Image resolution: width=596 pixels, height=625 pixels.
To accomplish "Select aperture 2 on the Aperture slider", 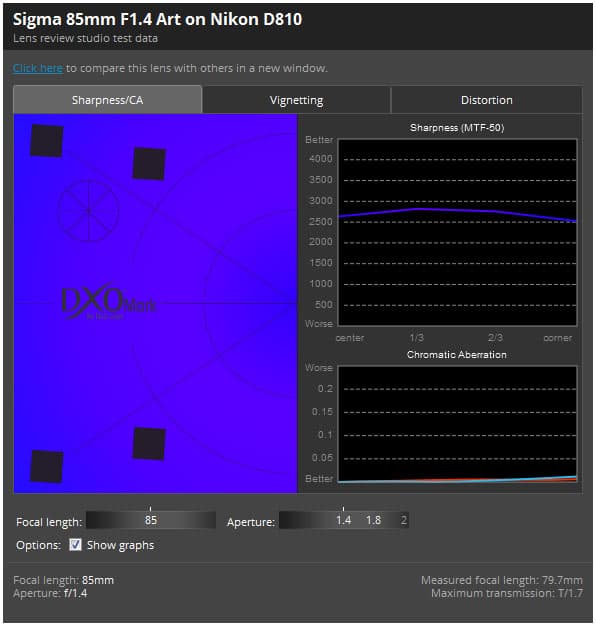I will coord(404,520).
